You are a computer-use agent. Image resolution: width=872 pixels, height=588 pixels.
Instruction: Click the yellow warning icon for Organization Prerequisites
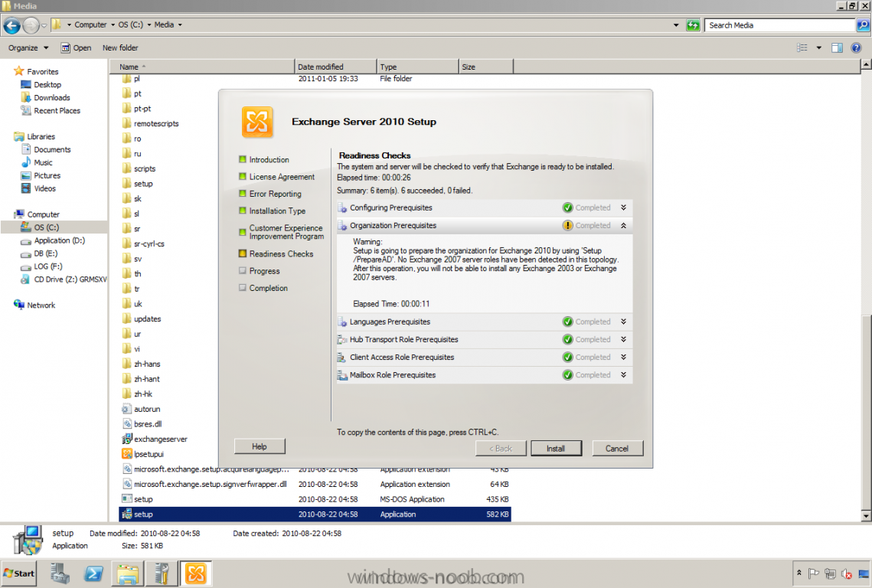tap(567, 225)
